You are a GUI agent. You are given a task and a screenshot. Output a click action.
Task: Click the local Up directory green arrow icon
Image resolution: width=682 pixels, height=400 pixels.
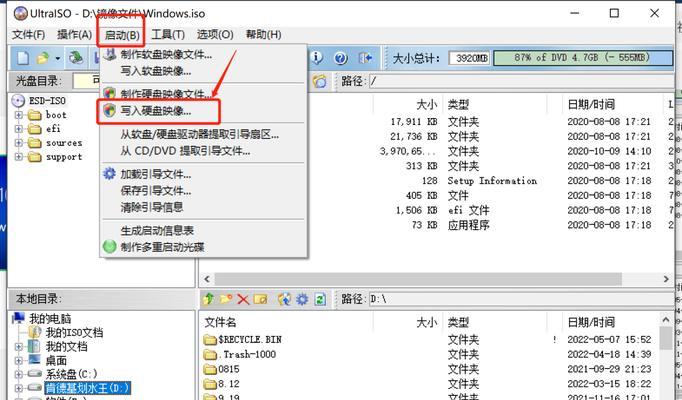[x=209, y=299]
